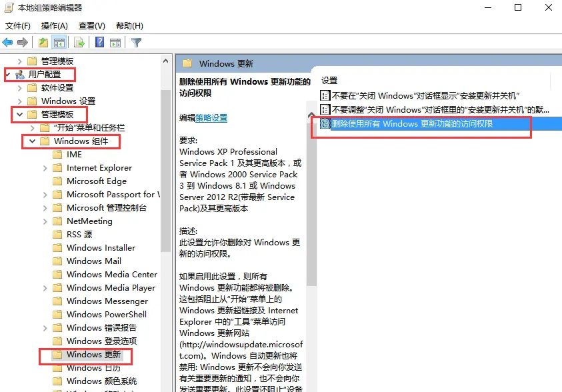Click the folder icon beside IME

(x=57, y=155)
